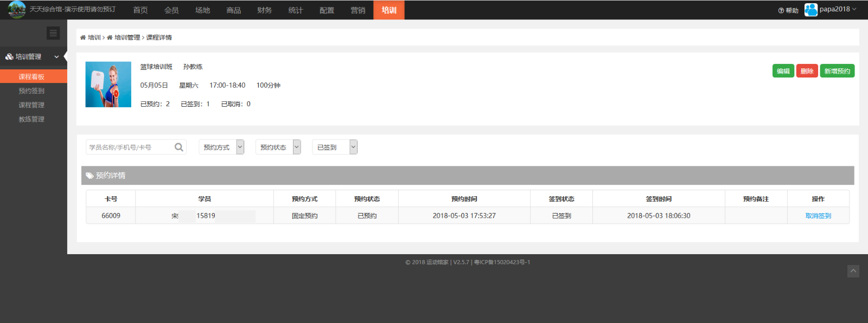Click the 17:00-18:40 time text

point(227,85)
